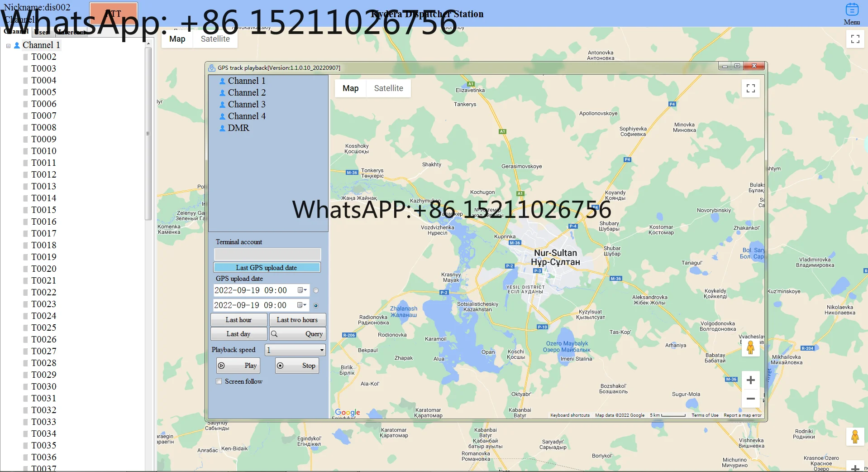
Task: Switch to the Intercom tab in left panel
Action: 71,32
